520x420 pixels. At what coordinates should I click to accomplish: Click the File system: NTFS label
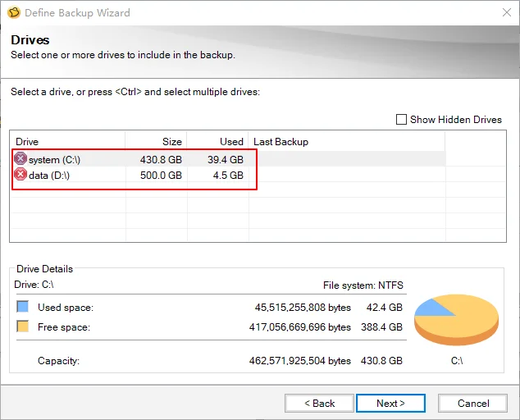coord(363,285)
